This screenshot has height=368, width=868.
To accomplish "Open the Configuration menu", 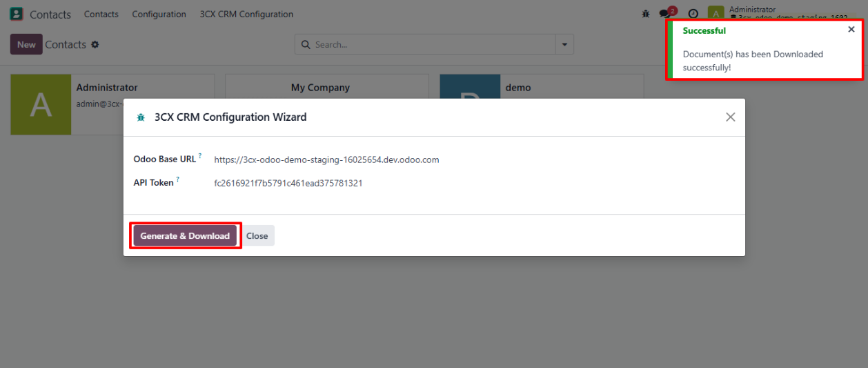I will (x=159, y=14).
